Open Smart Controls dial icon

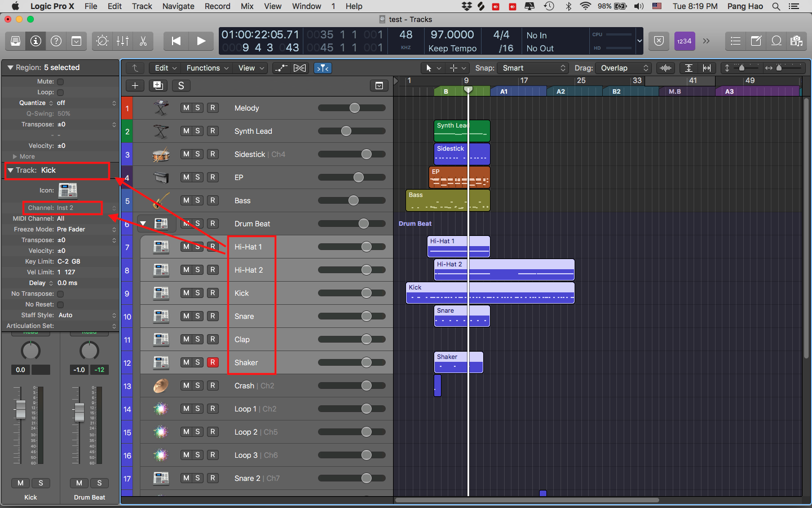pos(102,41)
